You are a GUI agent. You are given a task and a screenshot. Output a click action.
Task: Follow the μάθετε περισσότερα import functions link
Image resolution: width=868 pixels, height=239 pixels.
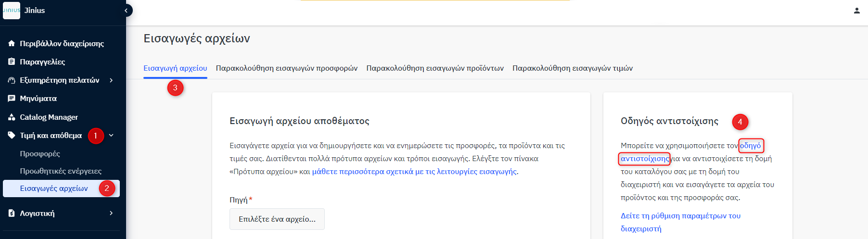pyautogui.click(x=414, y=172)
